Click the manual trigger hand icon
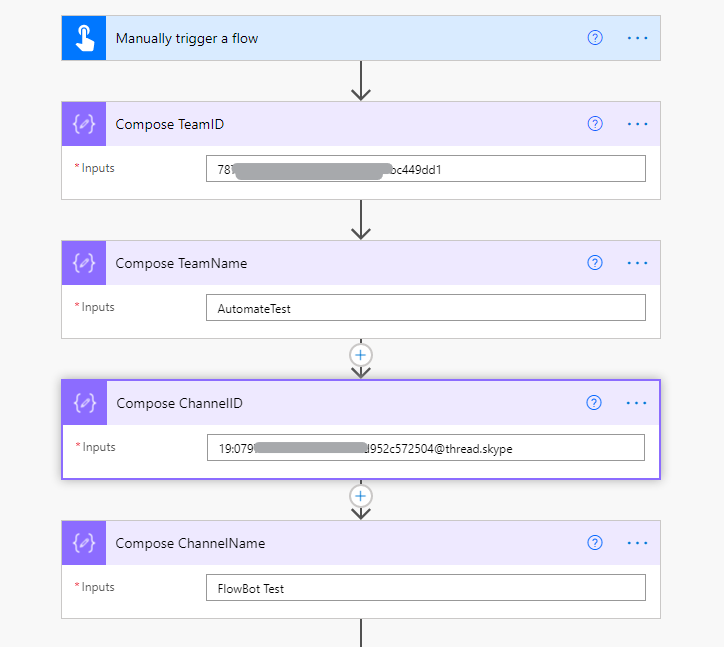724x647 pixels. tap(84, 38)
